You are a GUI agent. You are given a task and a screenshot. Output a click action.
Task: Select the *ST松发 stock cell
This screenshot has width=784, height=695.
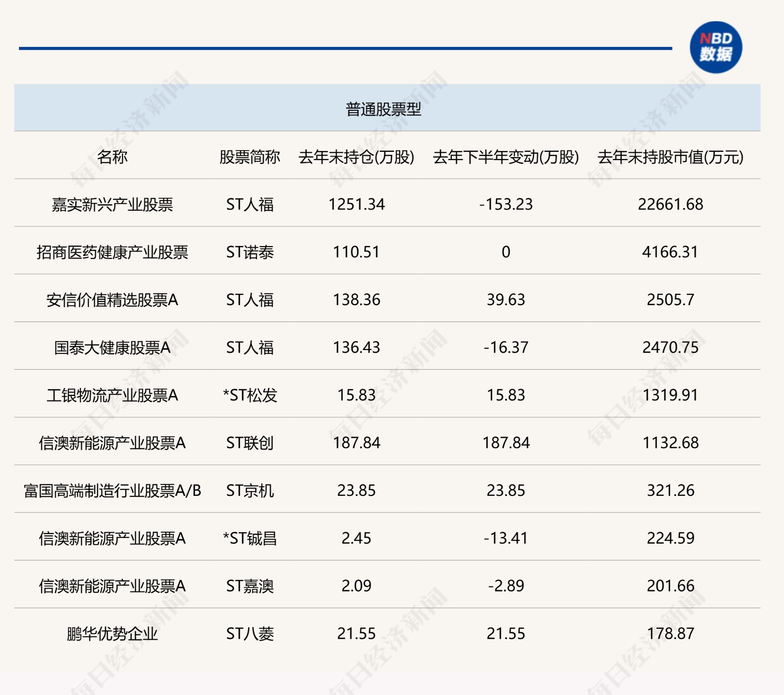(x=249, y=395)
